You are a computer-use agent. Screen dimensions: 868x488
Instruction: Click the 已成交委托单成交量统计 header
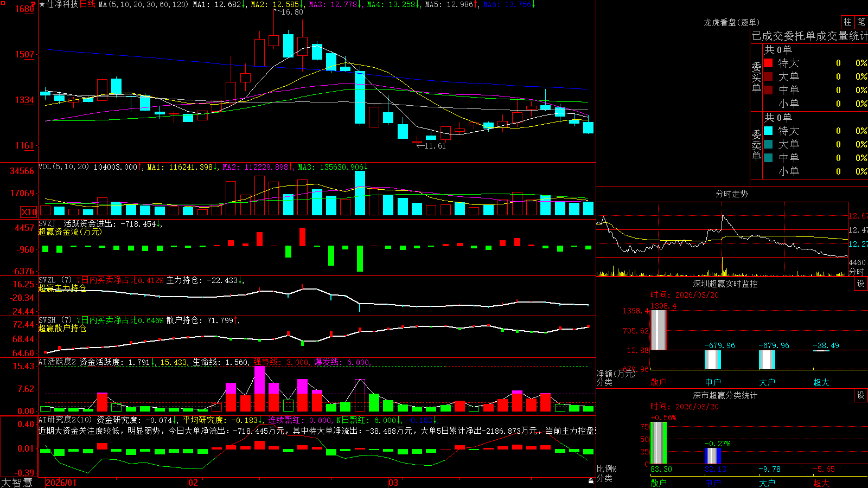coord(809,36)
